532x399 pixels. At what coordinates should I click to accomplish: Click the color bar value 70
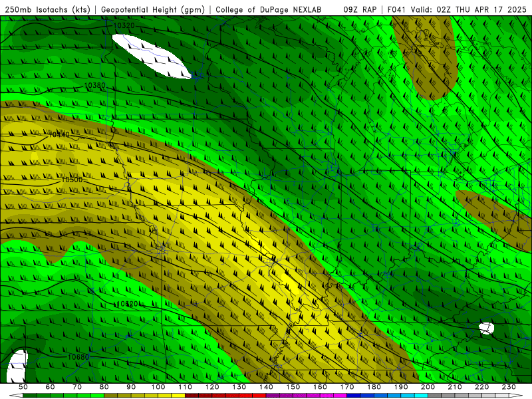tap(77, 387)
